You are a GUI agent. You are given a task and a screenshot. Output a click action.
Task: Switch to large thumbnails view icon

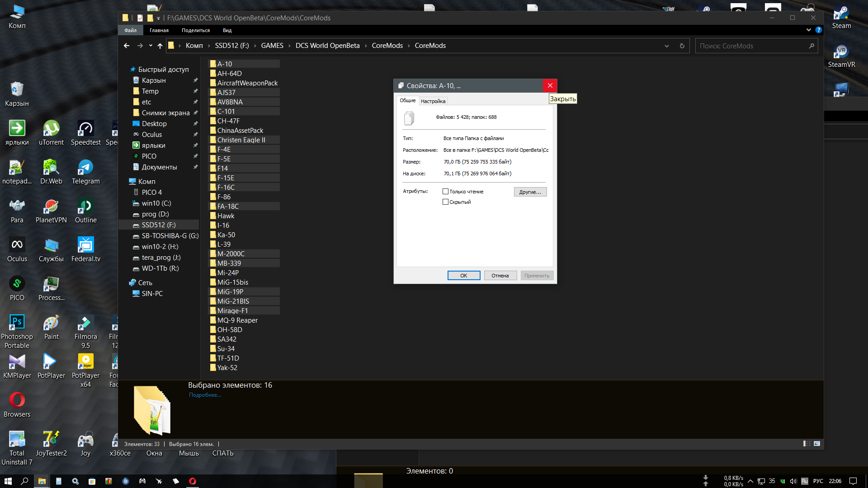tap(817, 444)
